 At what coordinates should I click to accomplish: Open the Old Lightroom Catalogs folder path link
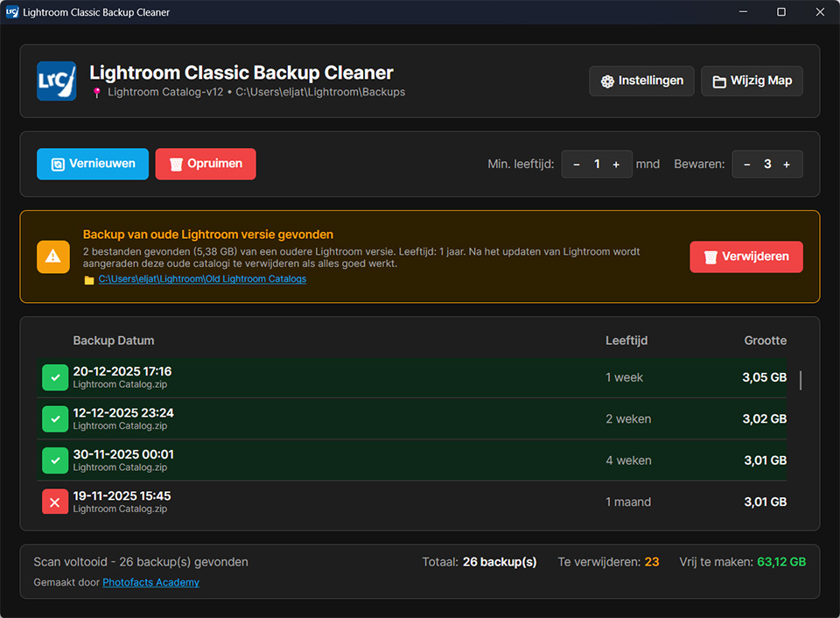pyautogui.click(x=204, y=279)
